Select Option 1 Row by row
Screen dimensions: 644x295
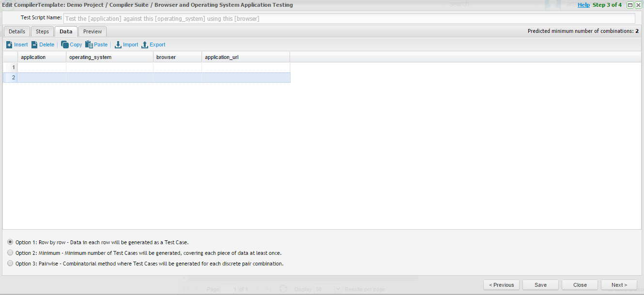(10, 242)
